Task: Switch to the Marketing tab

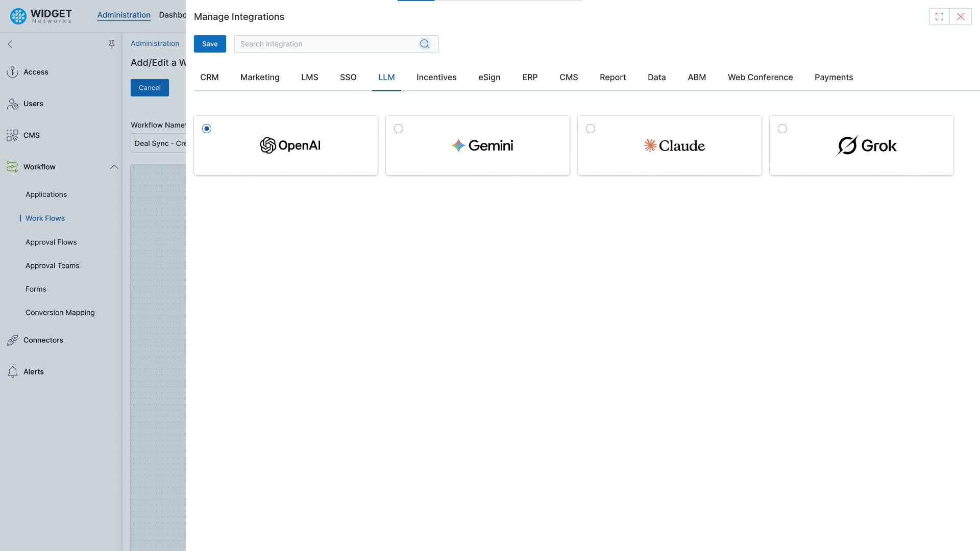Action: tap(260, 78)
